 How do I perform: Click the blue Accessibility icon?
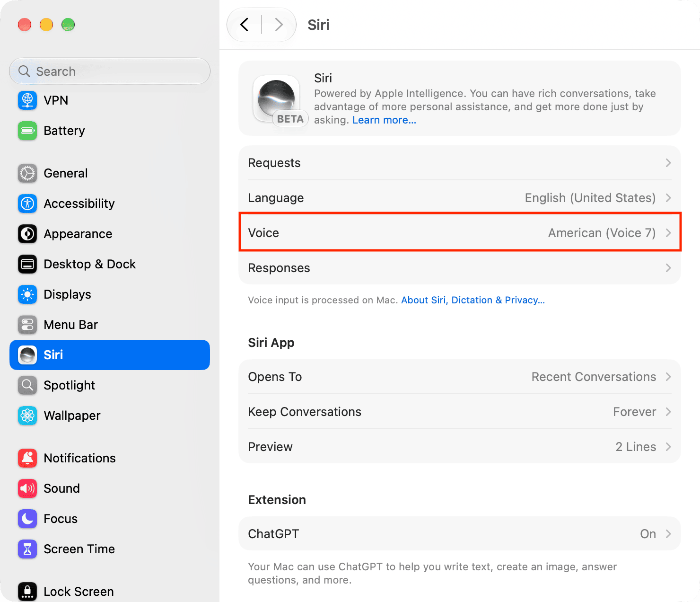pyautogui.click(x=27, y=204)
